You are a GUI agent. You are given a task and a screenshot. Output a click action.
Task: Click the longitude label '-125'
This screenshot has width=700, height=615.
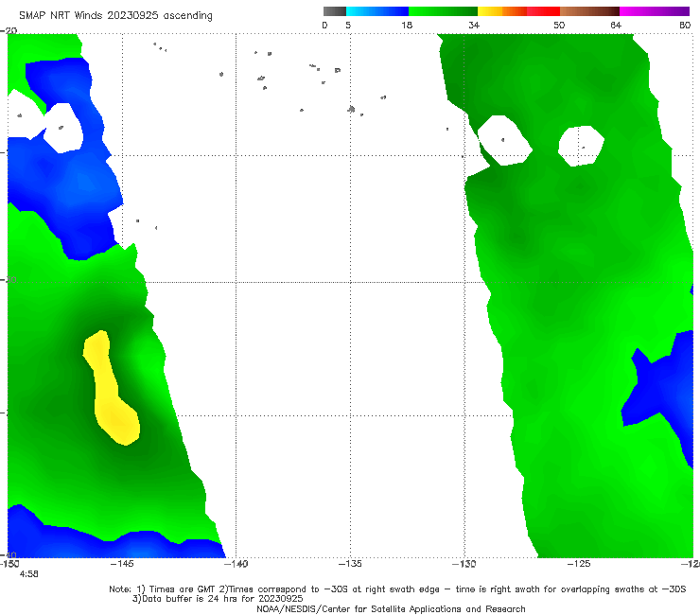click(579, 564)
